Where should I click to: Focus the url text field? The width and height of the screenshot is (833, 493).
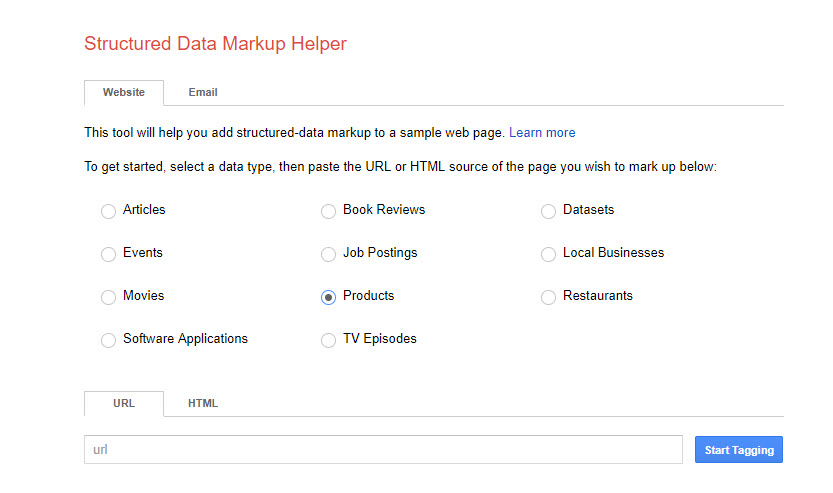pos(383,449)
